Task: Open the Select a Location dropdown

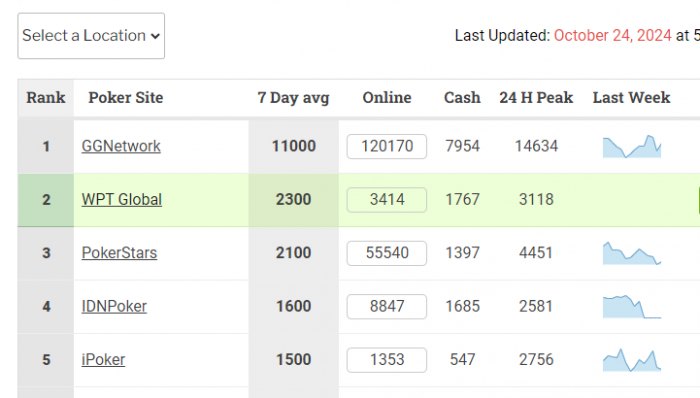Action: [x=91, y=36]
